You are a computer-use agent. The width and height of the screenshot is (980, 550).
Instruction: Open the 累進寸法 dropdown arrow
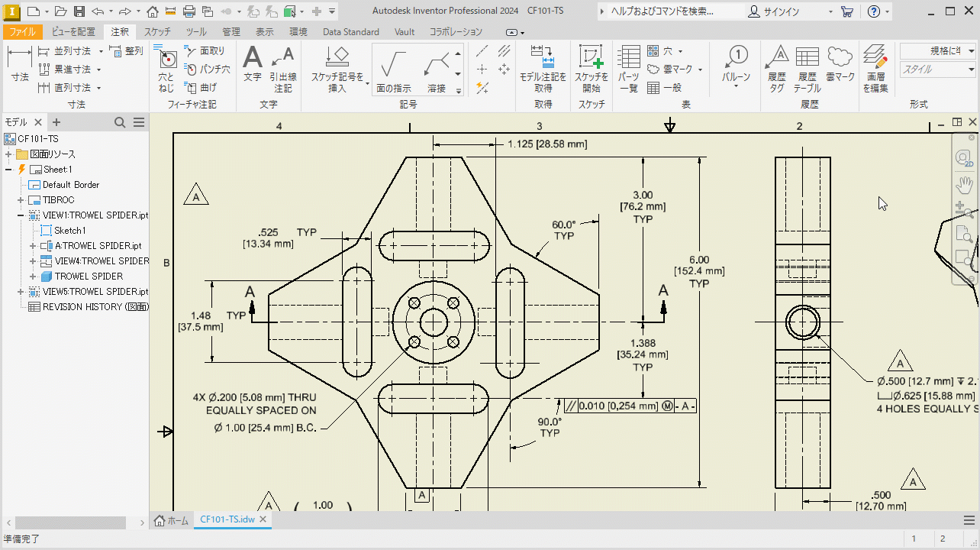click(98, 70)
